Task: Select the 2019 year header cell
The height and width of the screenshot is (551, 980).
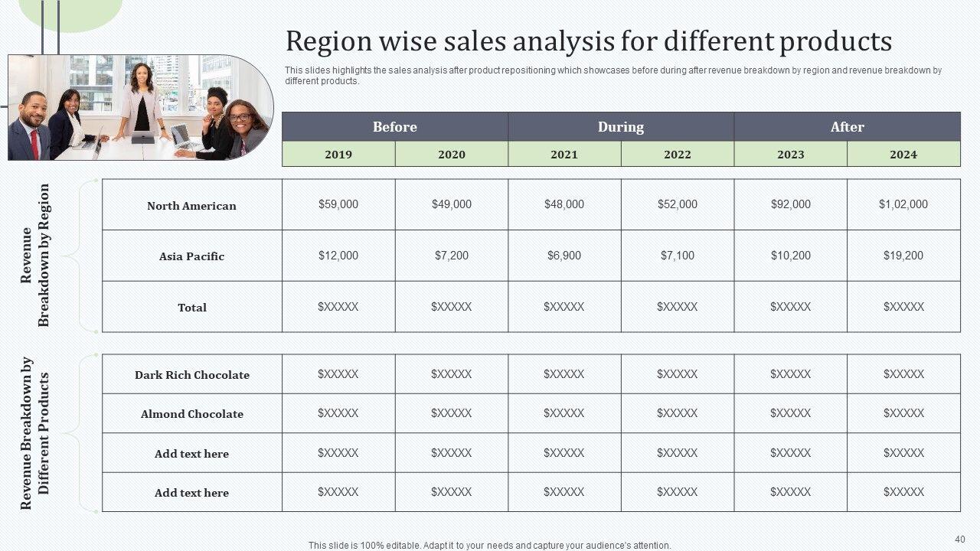Action: (x=338, y=155)
